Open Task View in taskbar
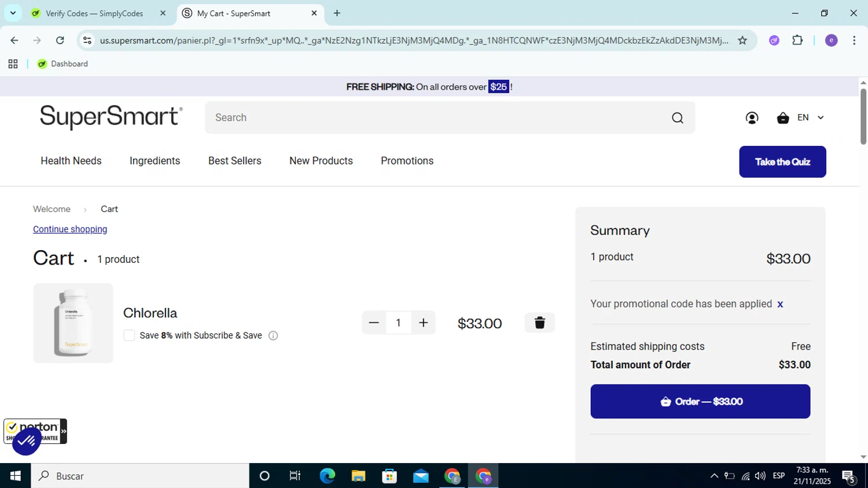 click(x=295, y=476)
